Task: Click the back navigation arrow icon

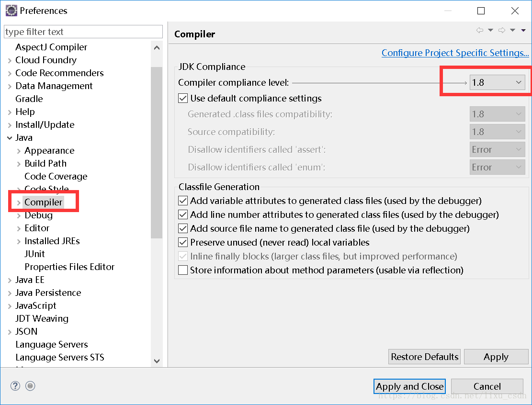Action: tap(479, 30)
